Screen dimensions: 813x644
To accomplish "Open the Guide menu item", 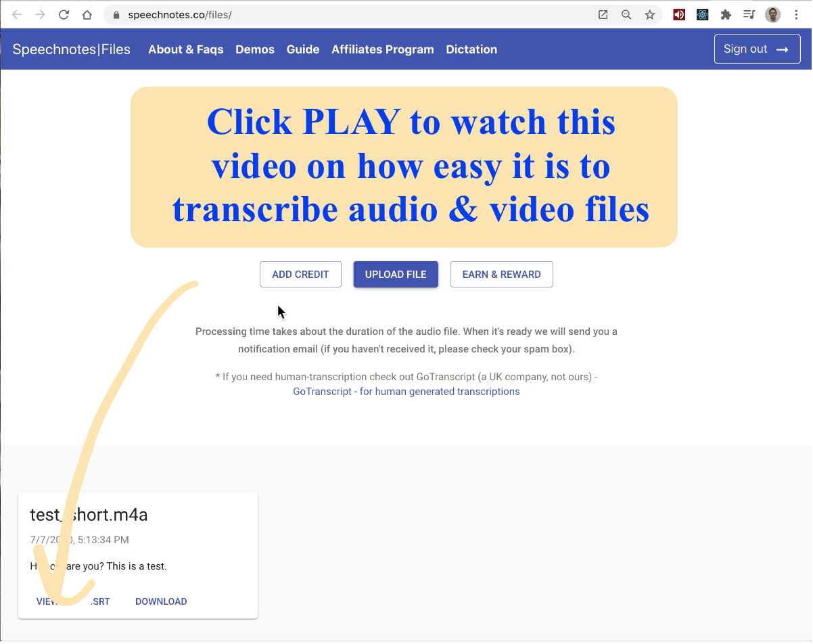I will [x=303, y=49].
